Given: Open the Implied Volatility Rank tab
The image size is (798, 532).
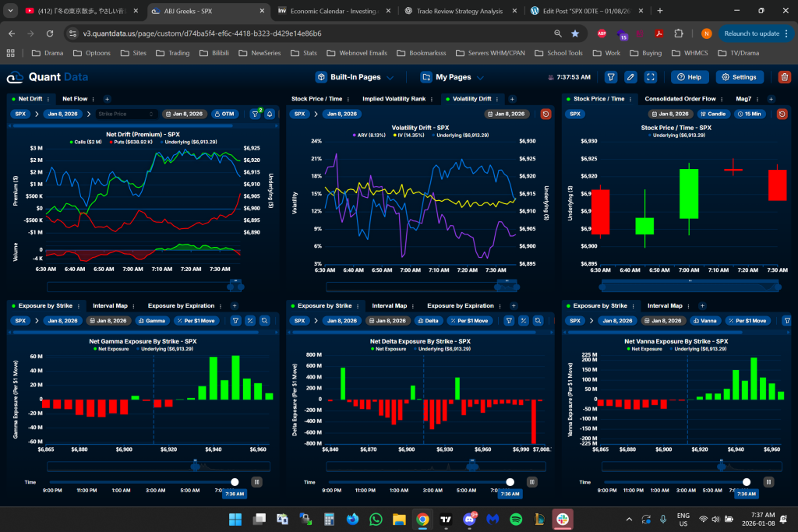Looking at the screenshot, I should coord(394,99).
